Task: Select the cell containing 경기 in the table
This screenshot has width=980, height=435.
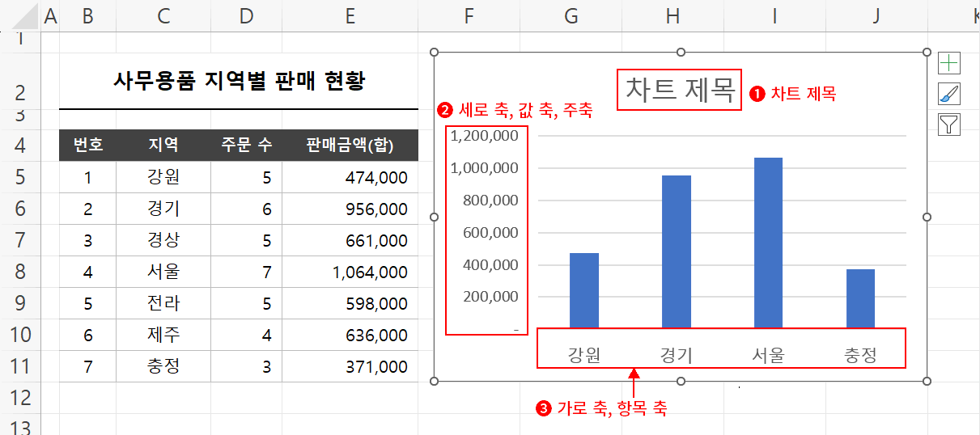Action: coord(164,209)
